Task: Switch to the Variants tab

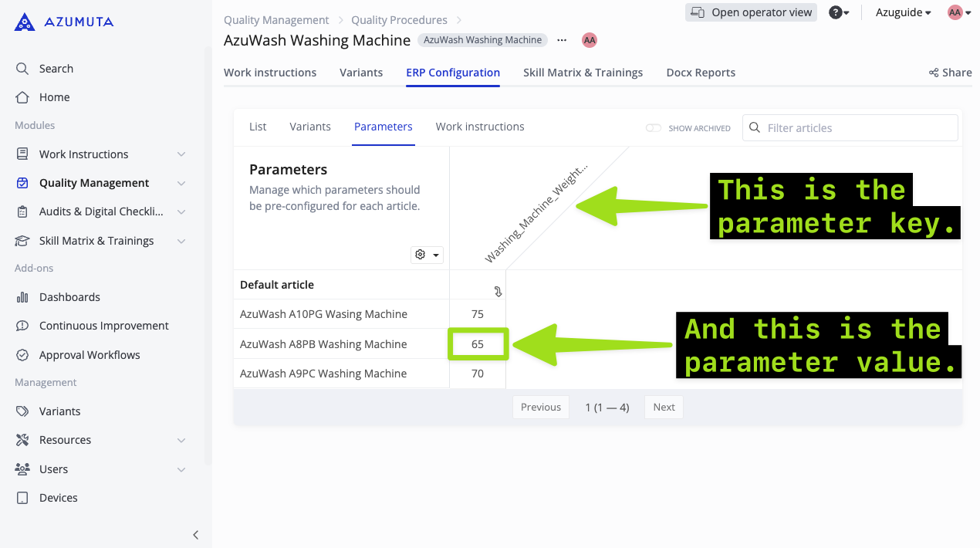Action: [x=361, y=72]
